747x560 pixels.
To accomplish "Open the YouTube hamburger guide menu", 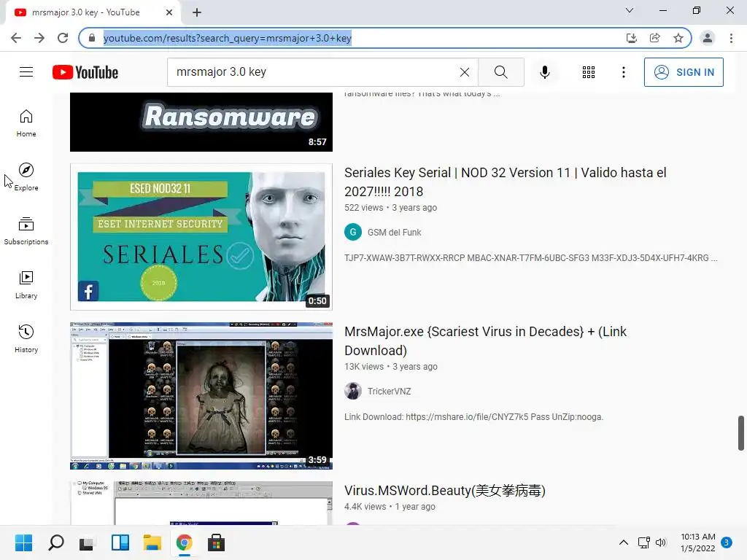I will (26, 72).
